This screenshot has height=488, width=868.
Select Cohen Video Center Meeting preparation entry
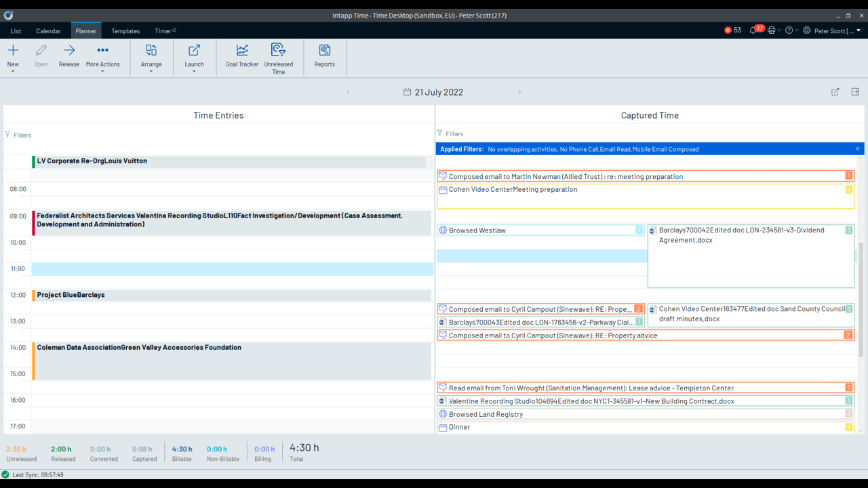(x=646, y=196)
